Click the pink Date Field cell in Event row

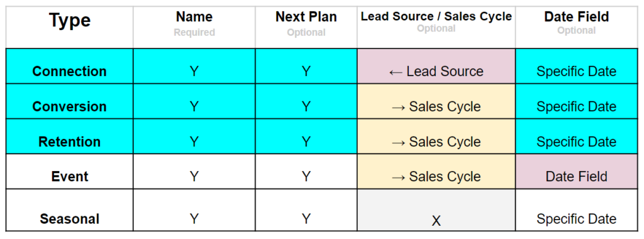point(576,172)
